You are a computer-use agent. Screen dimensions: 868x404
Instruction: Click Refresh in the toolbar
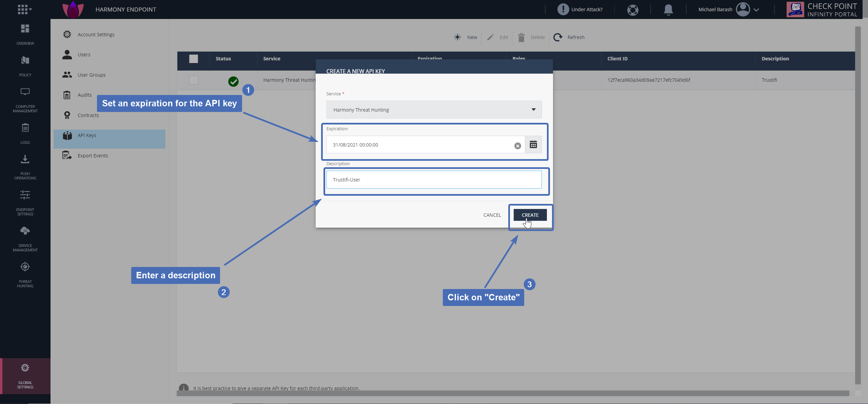click(569, 37)
